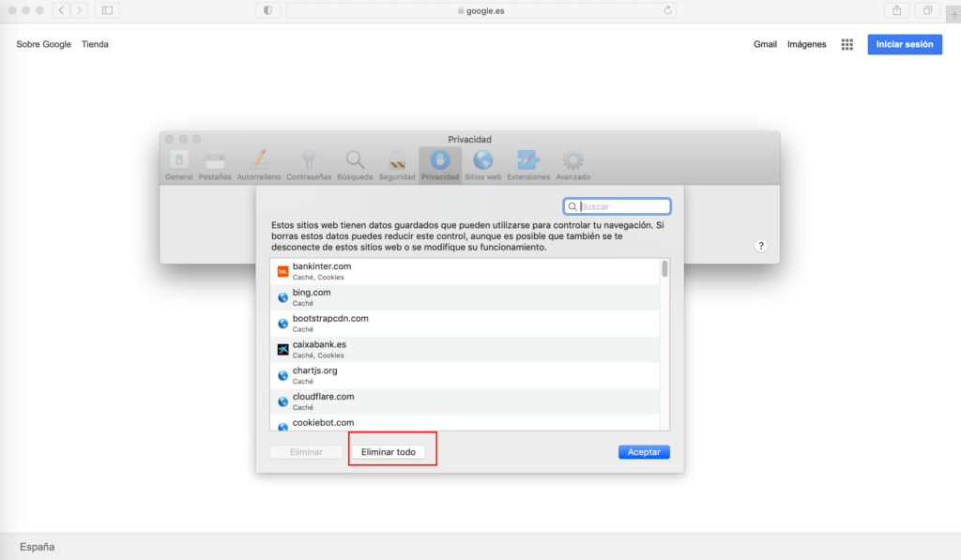Open the General preferences tab
The width and height of the screenshot is (961, 560).
coord(179,165)
